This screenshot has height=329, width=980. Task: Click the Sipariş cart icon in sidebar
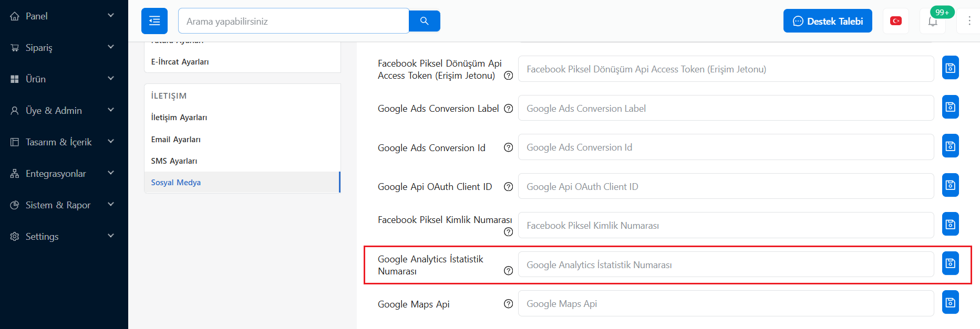[x=15, y=48]
